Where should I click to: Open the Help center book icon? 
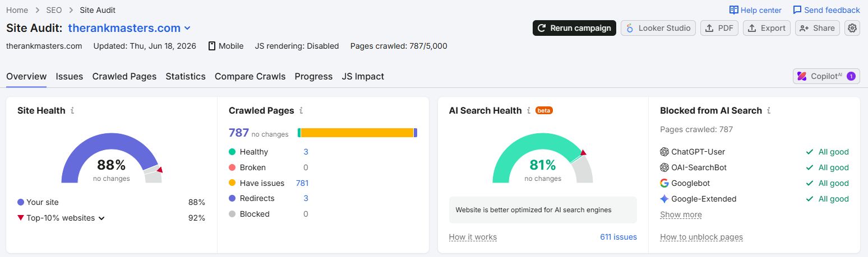(734, 10)
